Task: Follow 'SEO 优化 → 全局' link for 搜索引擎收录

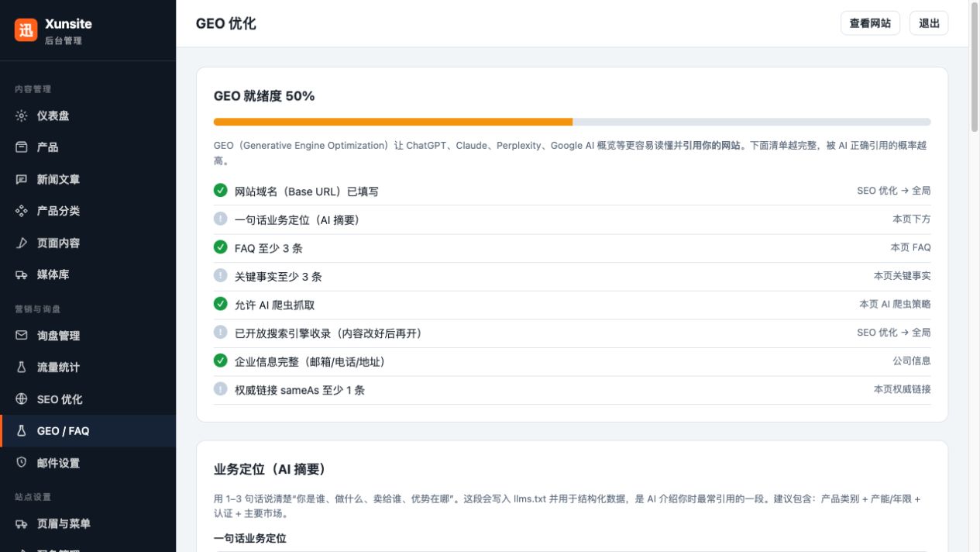Action: pos(893,332)
